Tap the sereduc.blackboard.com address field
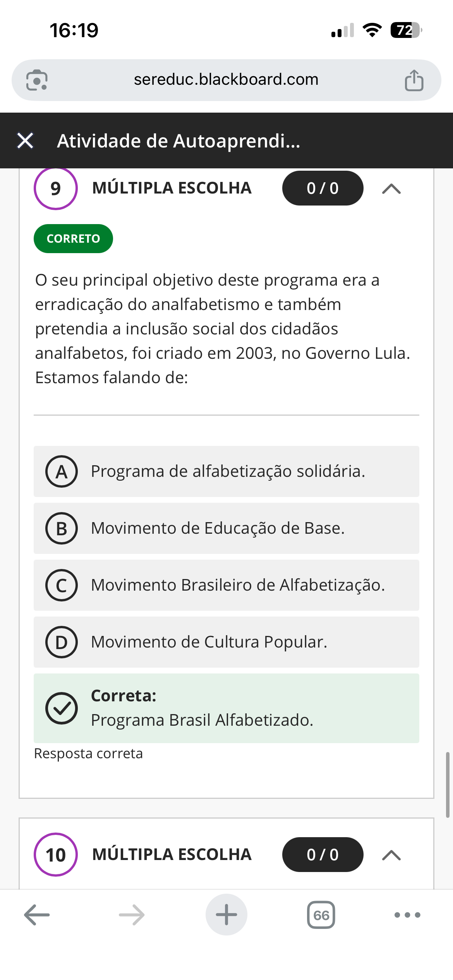The width and height of the screenshot is (453, 980). click(x=226, y=80)
